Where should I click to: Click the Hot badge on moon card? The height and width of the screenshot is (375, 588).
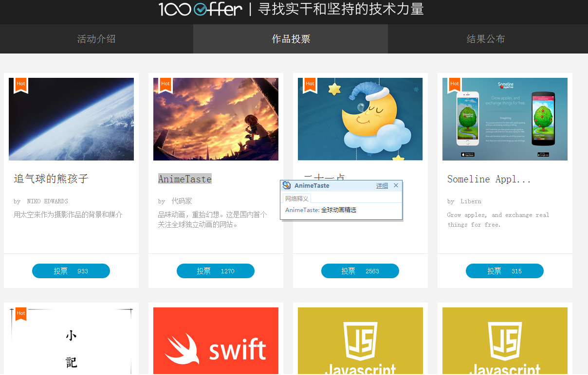[310, 85]
